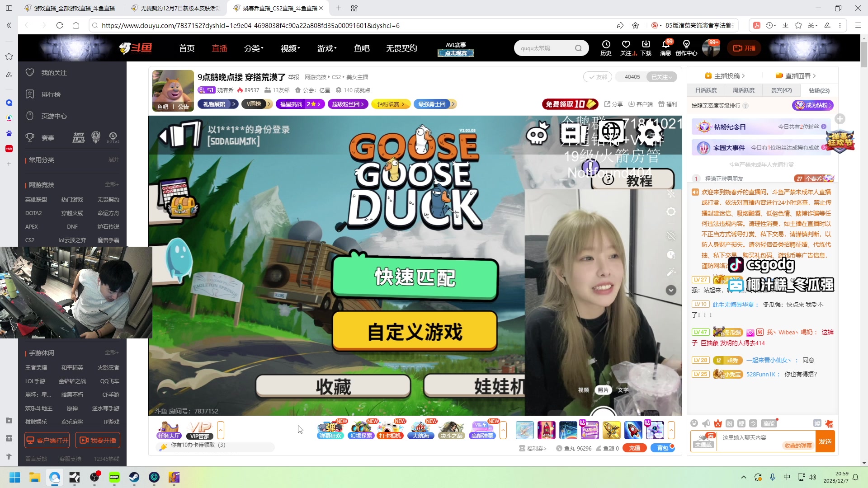Click the 高能 button in chat toolbar

[x=769, y=423]
